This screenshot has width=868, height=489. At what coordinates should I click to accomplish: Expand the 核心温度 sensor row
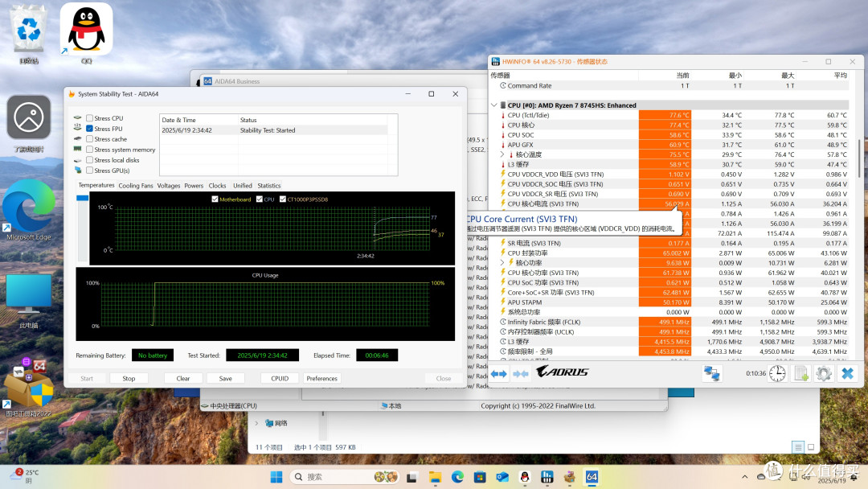click(502, 154)
